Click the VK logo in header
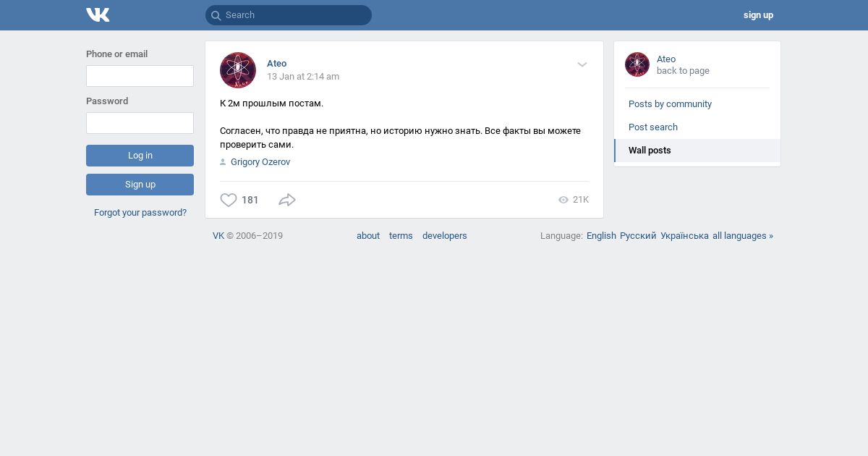The height and width of the screenshot is (456, 868). coord(98,15)
